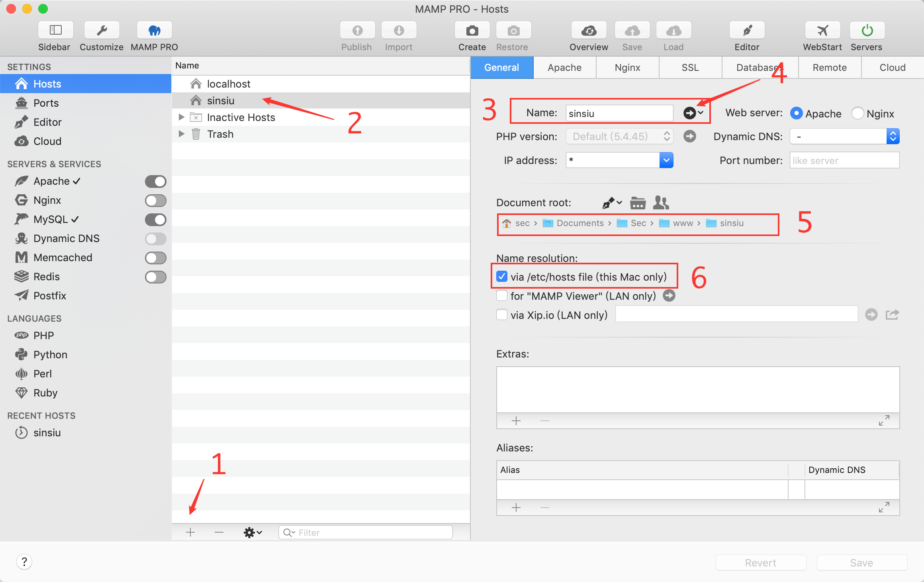Open the Dynamic DNS dropdown
The height and width of the screenshot is (582, 924).
click(x=845, y=137)
